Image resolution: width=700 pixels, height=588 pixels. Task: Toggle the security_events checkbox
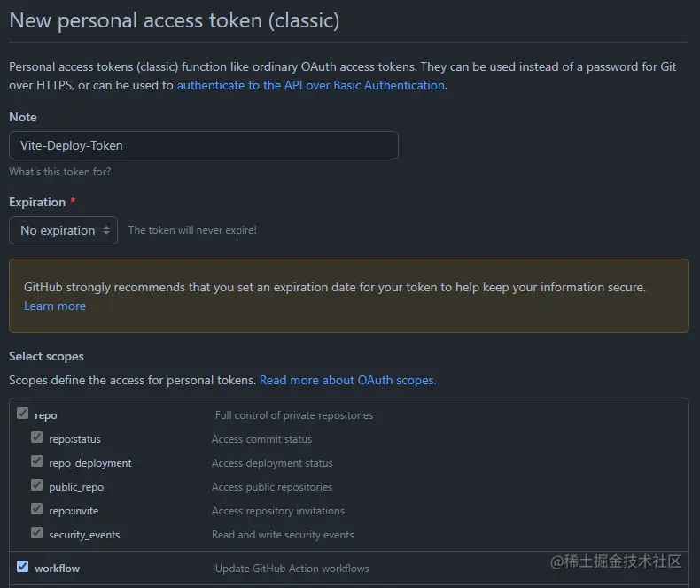[x=36, y=533]
